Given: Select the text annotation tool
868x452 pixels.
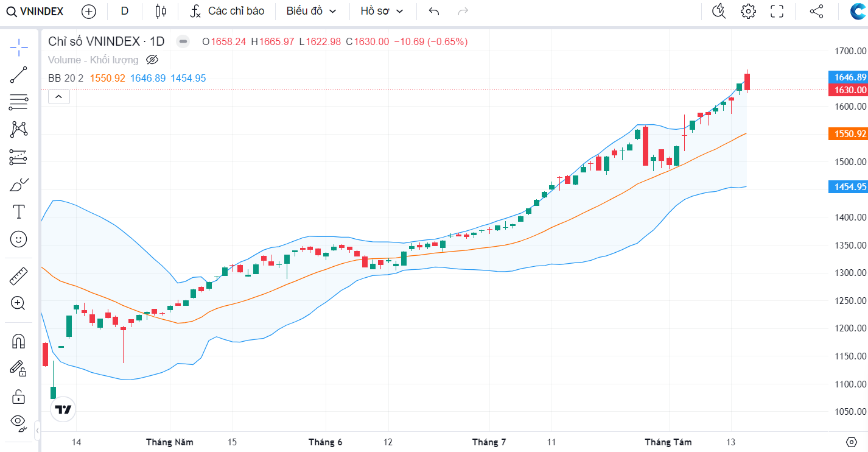Looking at the screenshot, I should 19,212.
